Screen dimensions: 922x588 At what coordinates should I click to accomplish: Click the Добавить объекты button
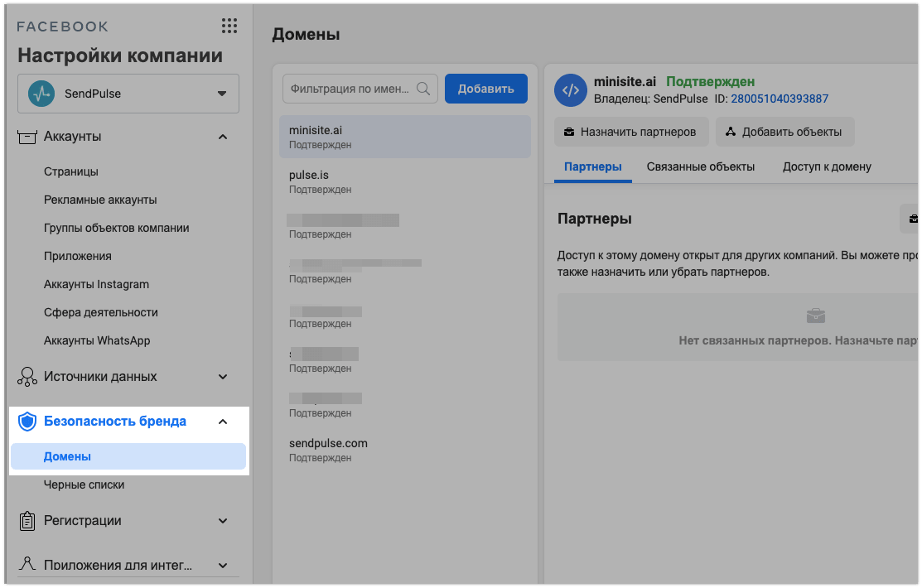[x=784, y=132]
